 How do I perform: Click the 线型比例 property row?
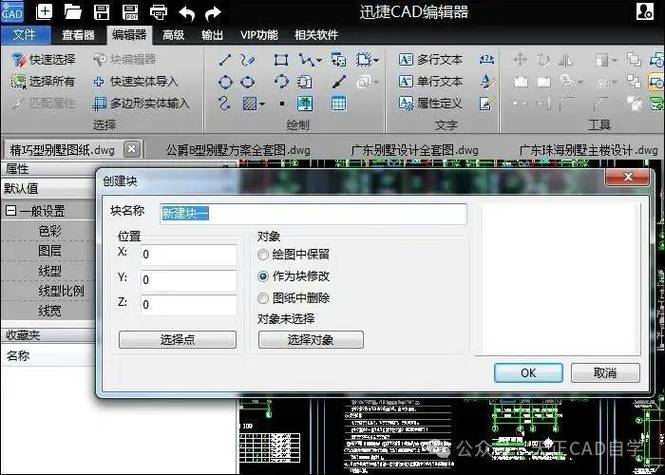pyautogui.click(x=48, y=291)
